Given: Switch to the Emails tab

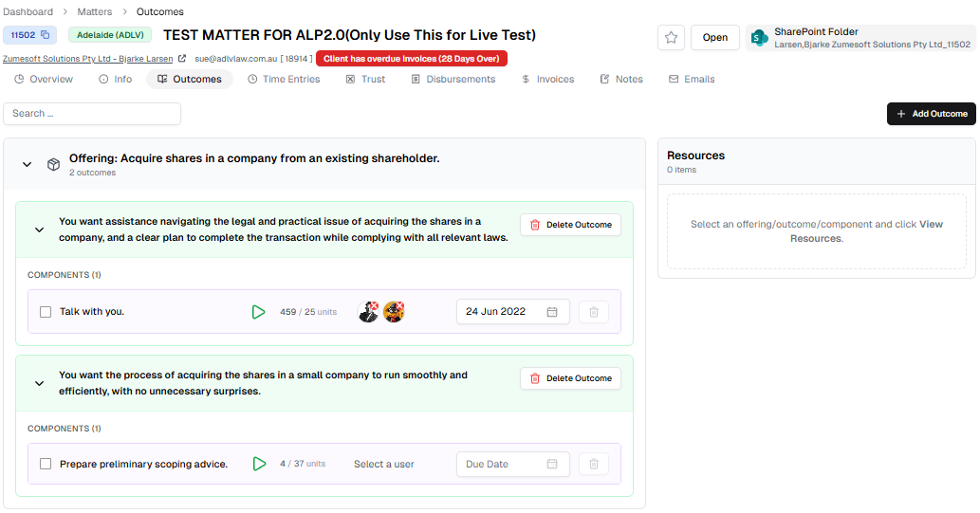Looking at the screenshot, I should (692, 80).
